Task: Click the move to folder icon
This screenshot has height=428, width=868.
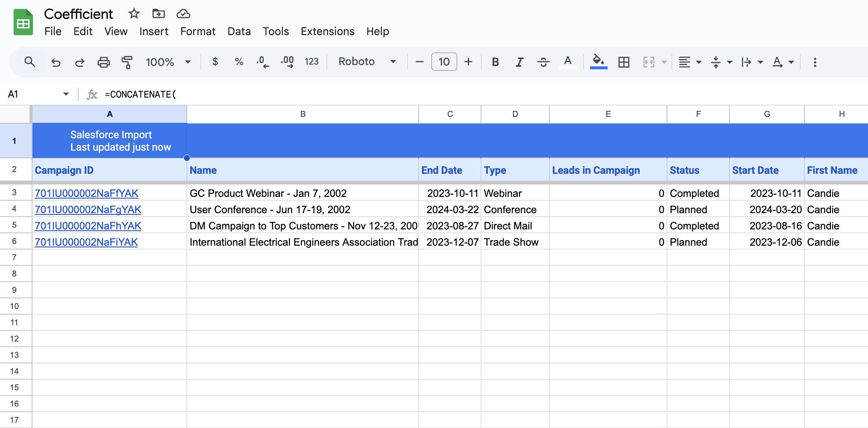Action: coord(158,14)
